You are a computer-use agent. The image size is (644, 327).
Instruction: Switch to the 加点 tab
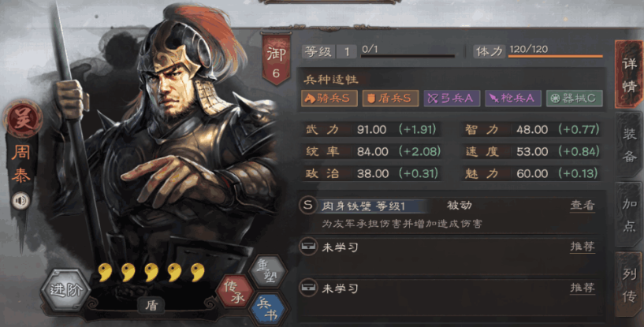tap(629, 214)
